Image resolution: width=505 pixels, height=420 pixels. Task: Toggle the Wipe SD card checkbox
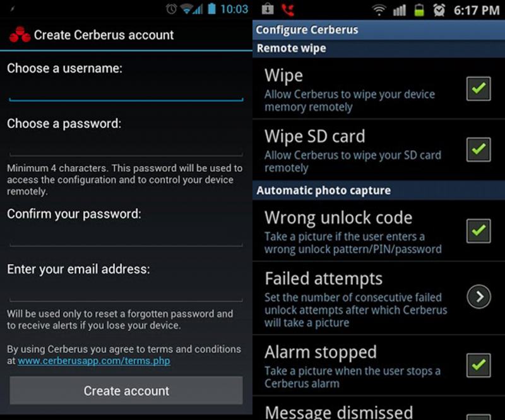478,149
